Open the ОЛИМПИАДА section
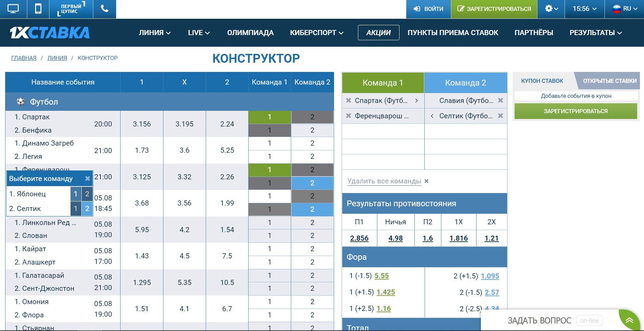The height and width of the screenshot is (331, 644). 250,33
